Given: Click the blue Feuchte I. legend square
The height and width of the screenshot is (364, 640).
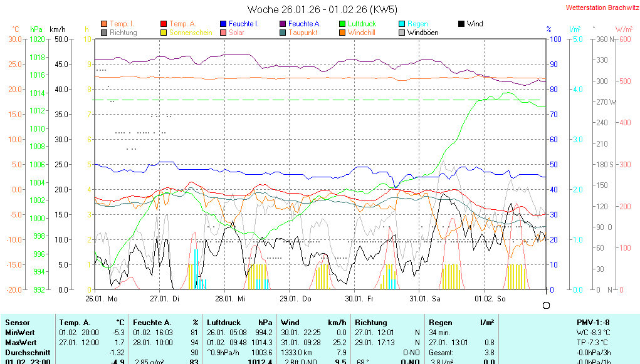Looking at the screenshot, I should pyautogui.click(x=223, y=24).
